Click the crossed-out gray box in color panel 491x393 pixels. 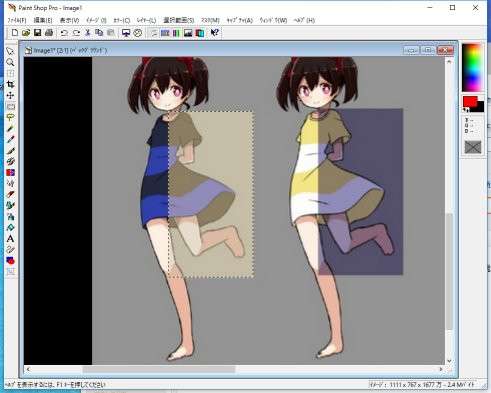tap(473, 147)
